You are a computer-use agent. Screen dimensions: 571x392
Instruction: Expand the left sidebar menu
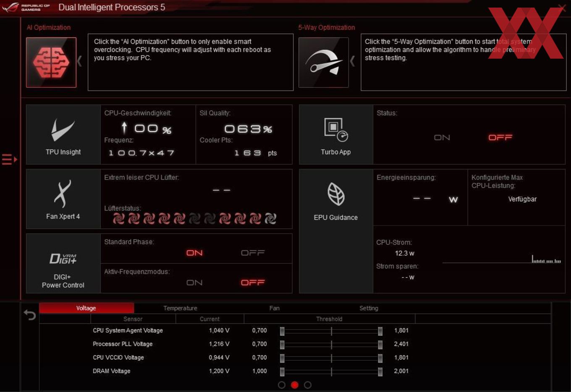coord(9,159)
